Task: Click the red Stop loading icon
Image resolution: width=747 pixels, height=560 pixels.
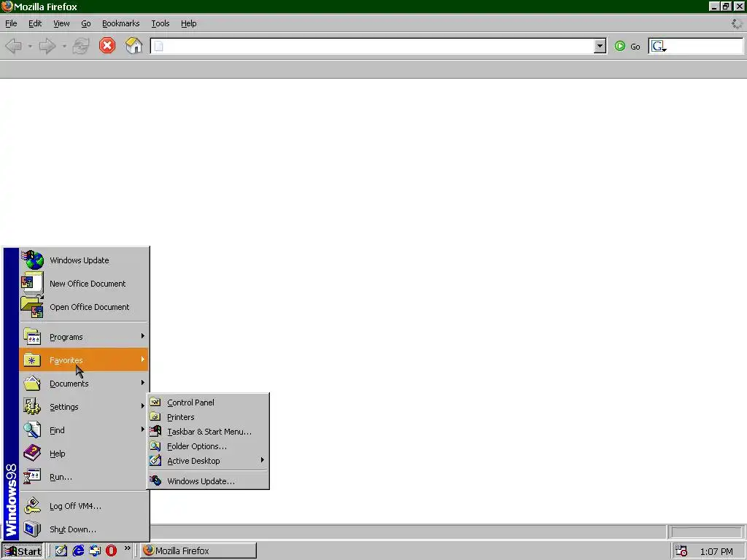Action: click(x=107, y=46)
